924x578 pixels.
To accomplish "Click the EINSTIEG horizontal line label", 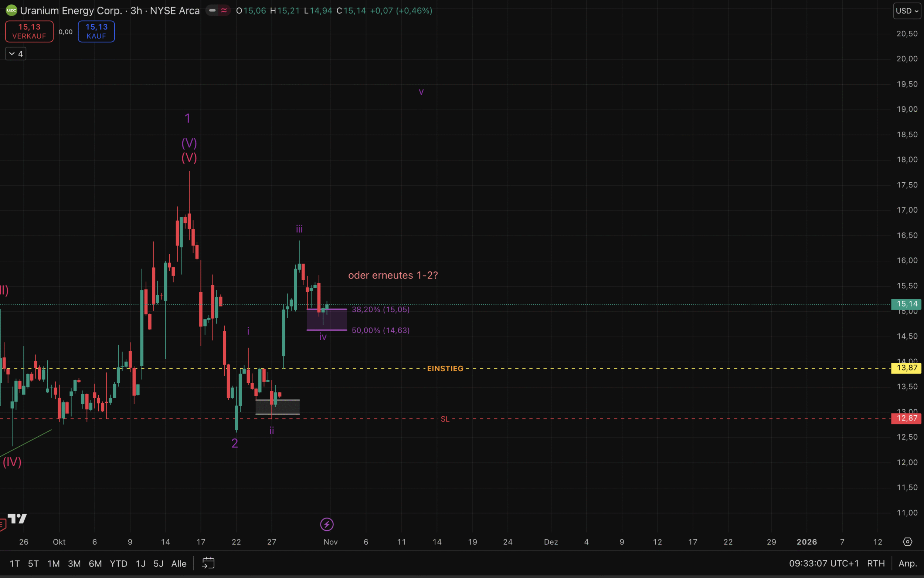I will pyautogui.click(x=445, y=368).
